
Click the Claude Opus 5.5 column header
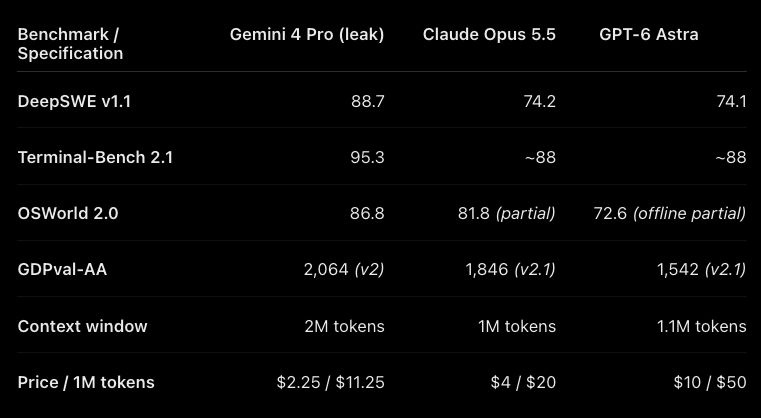tap(489, 34)
